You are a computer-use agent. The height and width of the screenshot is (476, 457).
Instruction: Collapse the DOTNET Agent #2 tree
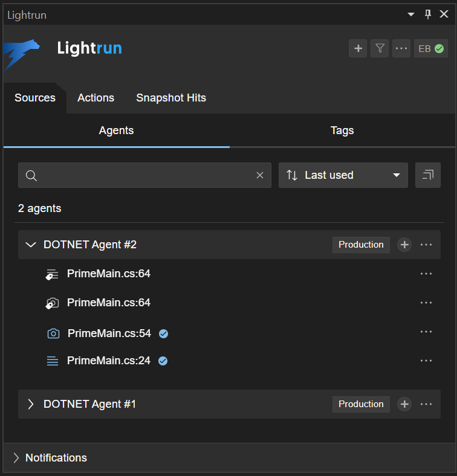pyautogui.click(x=31, y=245)
